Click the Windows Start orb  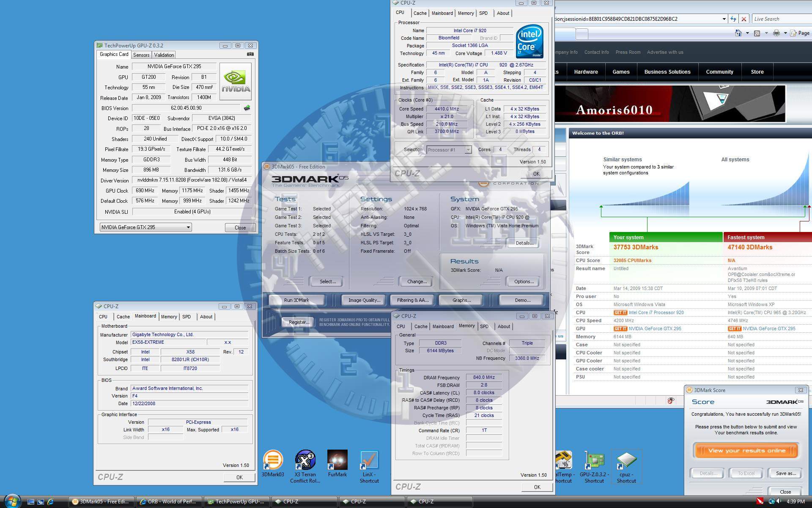tap(12, 501)
